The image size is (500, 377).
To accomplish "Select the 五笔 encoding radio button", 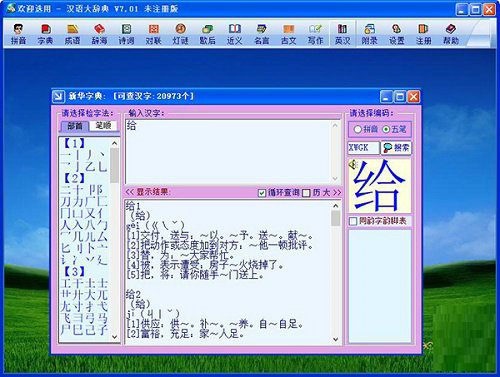I will point(386,129).
